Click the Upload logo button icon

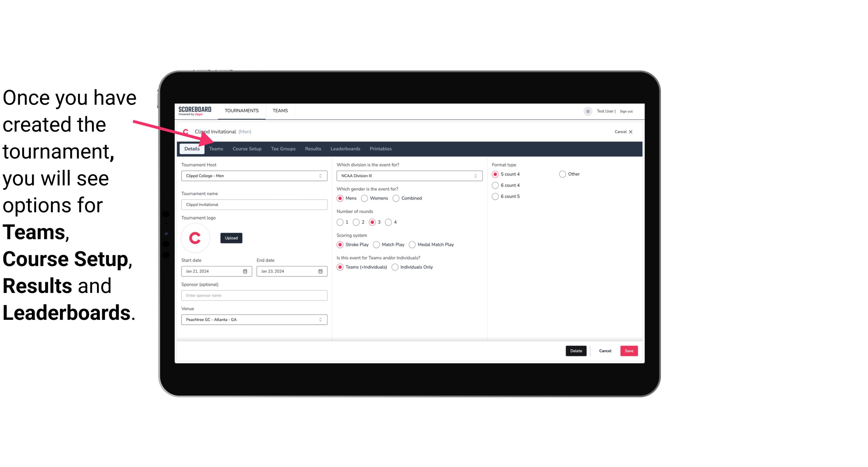[x=231, y=238]
